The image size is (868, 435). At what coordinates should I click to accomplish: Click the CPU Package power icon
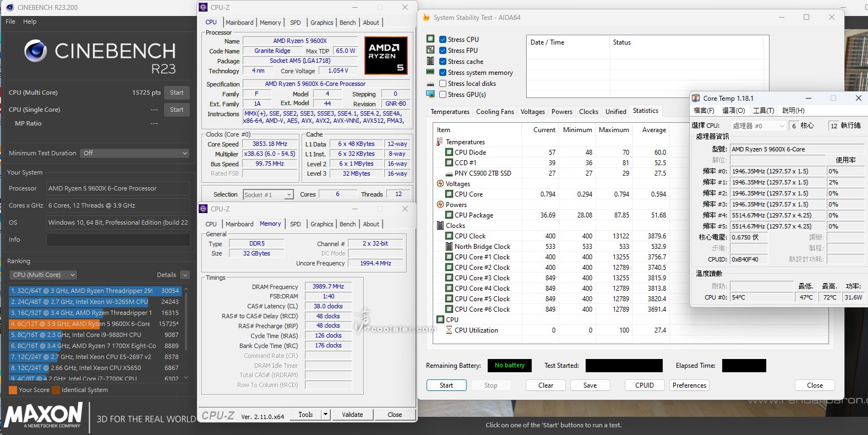pyautogui.click(x=449, y=215)
